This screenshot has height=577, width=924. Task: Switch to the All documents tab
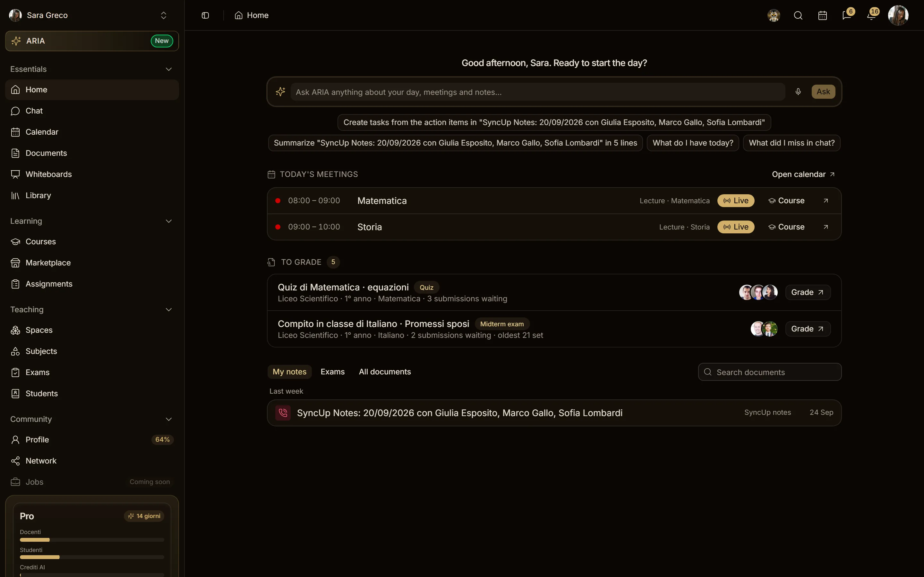(385, 372)
